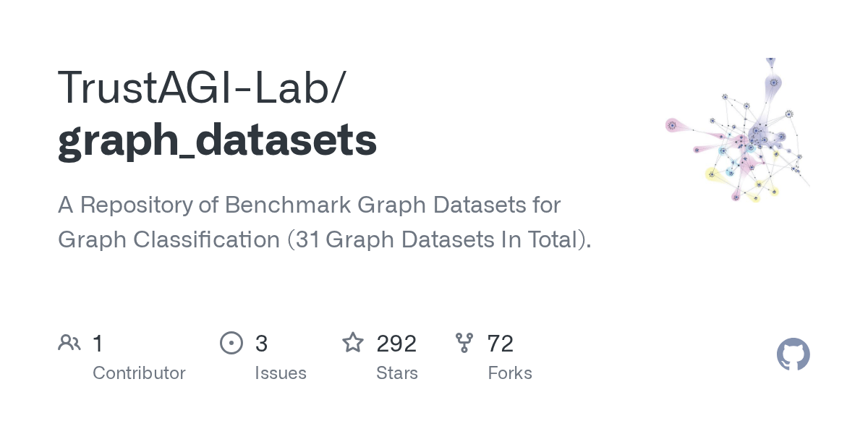
Task: Click the GitHub Octocat logo
Action: (793, 354)
